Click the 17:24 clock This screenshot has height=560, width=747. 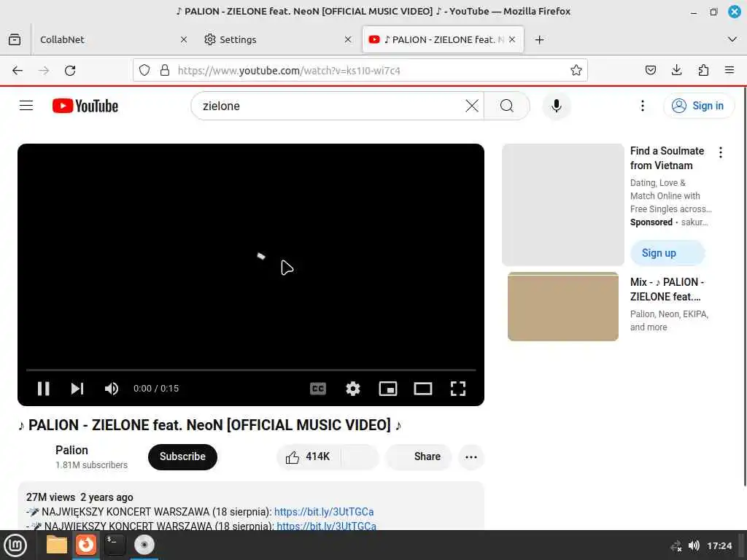pos(719,545)
